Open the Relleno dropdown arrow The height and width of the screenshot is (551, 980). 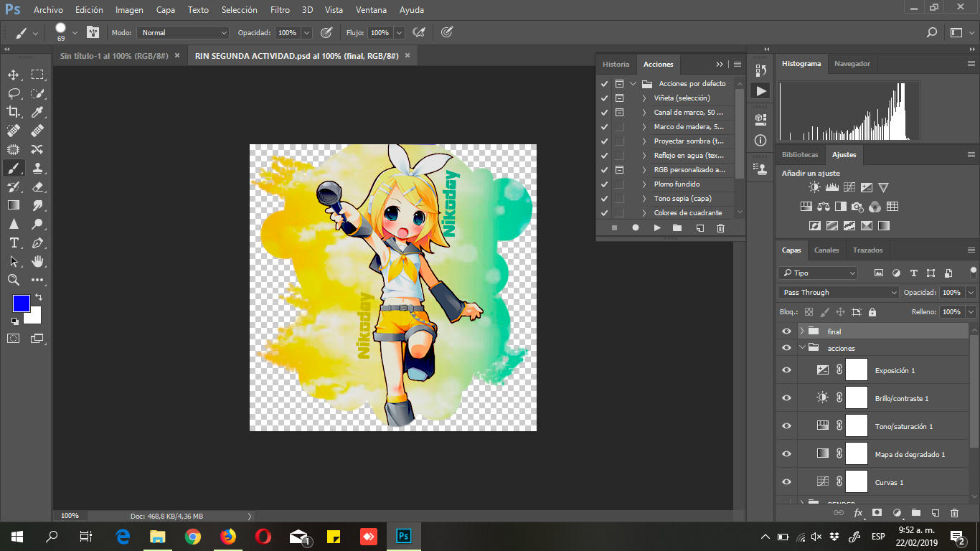971,312
